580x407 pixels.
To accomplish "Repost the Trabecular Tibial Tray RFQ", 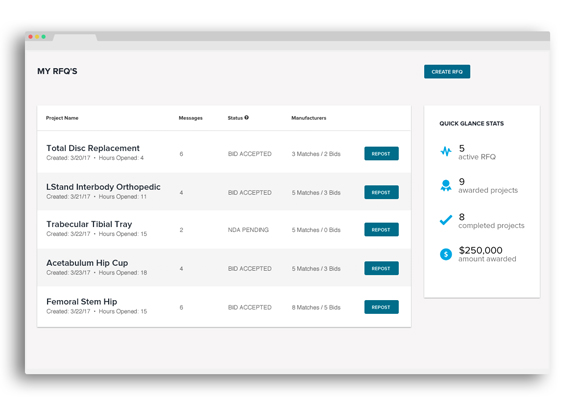I will tap(381, 230).
